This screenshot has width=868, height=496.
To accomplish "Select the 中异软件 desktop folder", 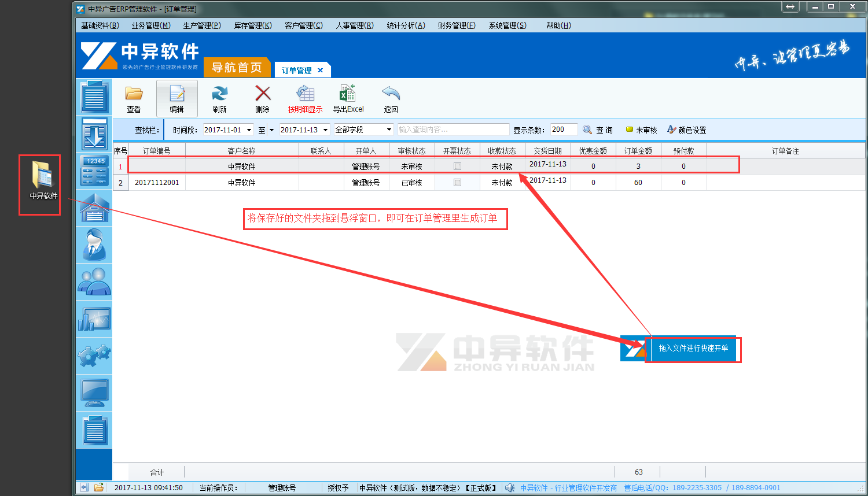I will click(42, 180).
